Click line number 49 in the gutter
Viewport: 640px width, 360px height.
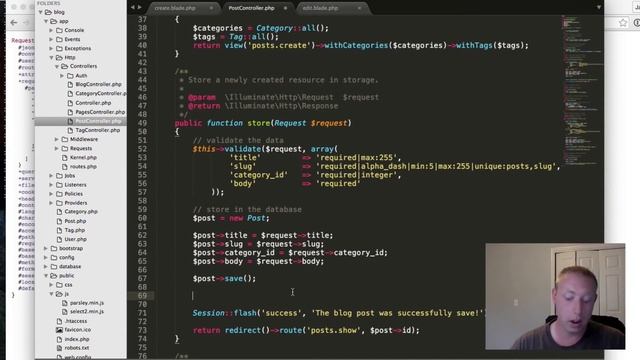coord(142,123)
